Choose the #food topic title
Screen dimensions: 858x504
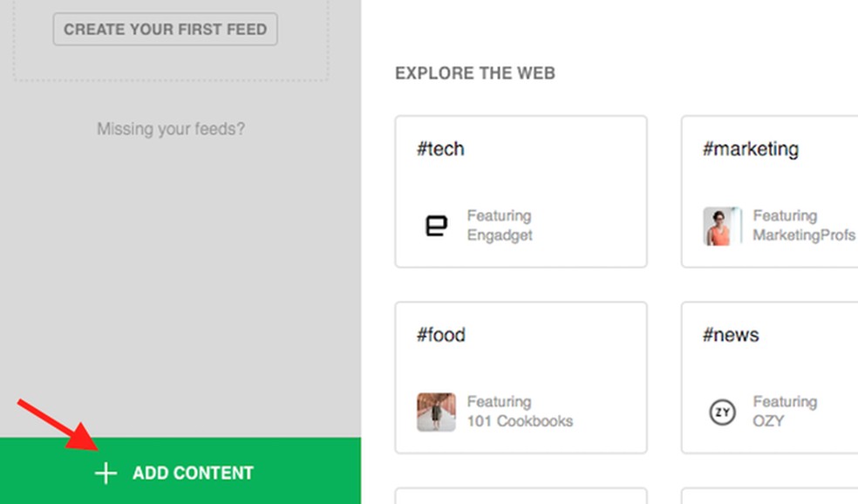[441, 335]
